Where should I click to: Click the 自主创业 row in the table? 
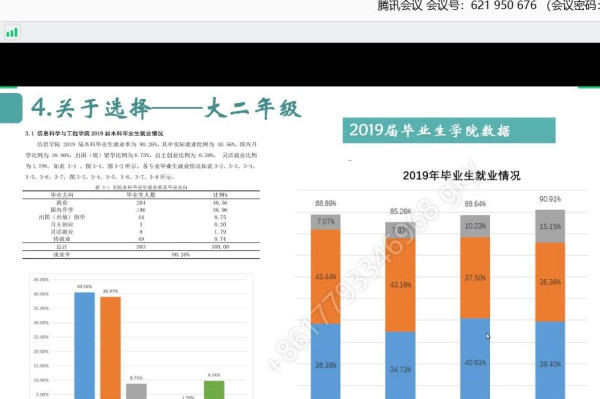pyautogui.click(x=141, y=224)
